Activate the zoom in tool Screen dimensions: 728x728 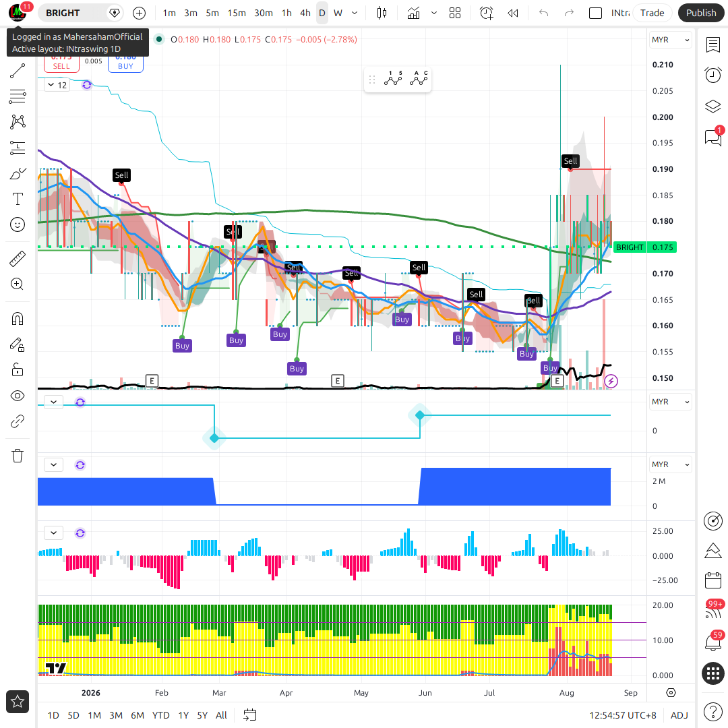pos(17,284)
